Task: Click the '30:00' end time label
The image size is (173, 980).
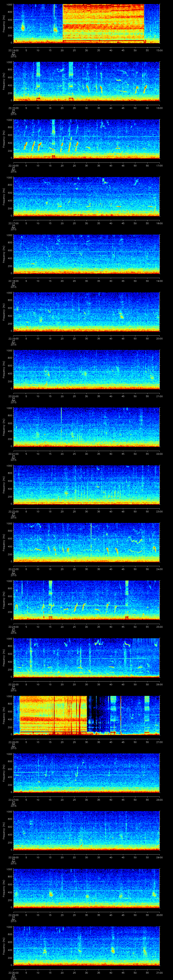Action: (x=159, y=915)
